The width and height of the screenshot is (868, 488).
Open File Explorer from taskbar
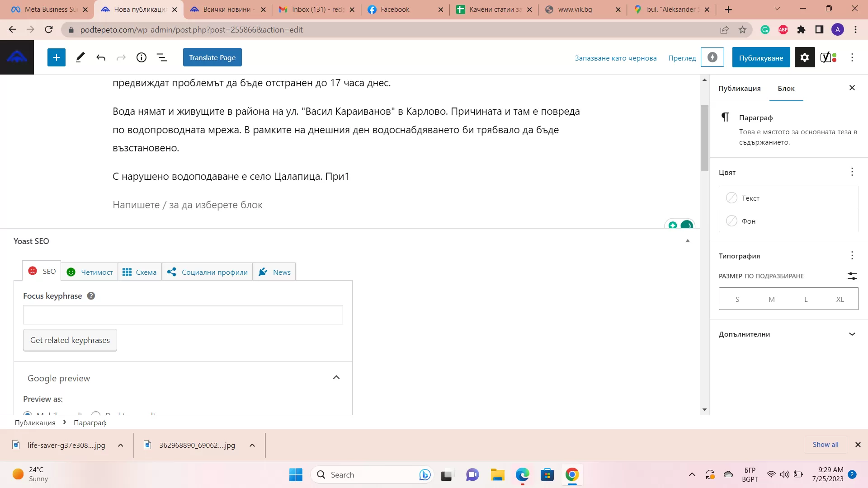tap(497, 474)
